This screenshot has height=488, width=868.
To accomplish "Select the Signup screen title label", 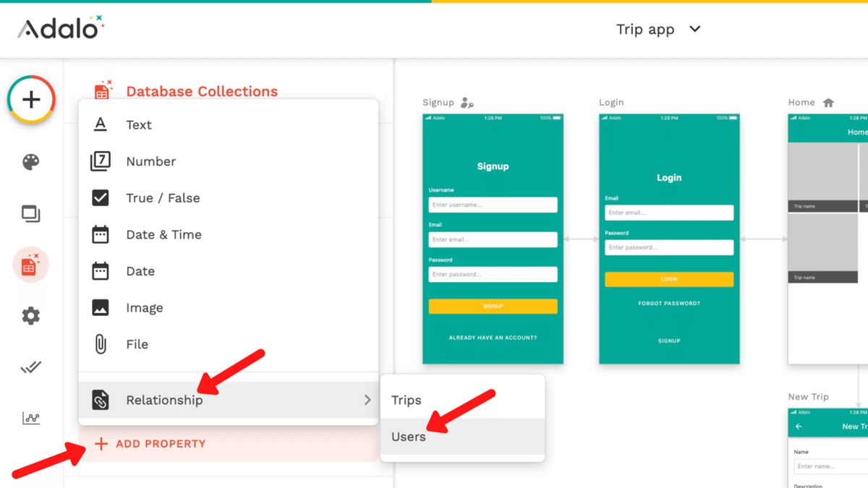I will [x=438, y=103].
